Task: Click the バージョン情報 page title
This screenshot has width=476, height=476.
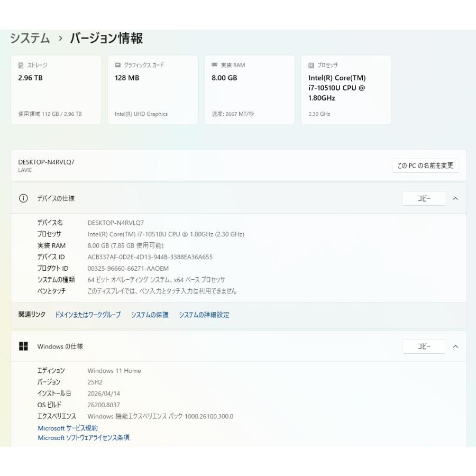Action: 106,38
